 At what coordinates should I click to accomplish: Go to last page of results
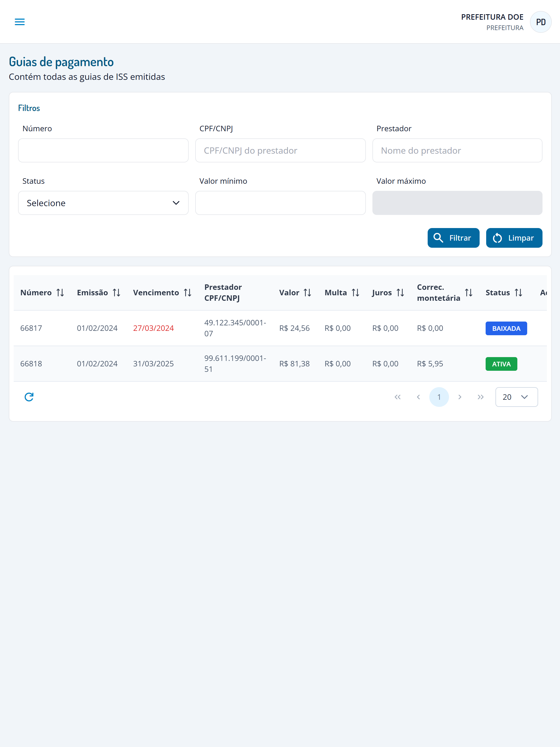coord(481,397)
